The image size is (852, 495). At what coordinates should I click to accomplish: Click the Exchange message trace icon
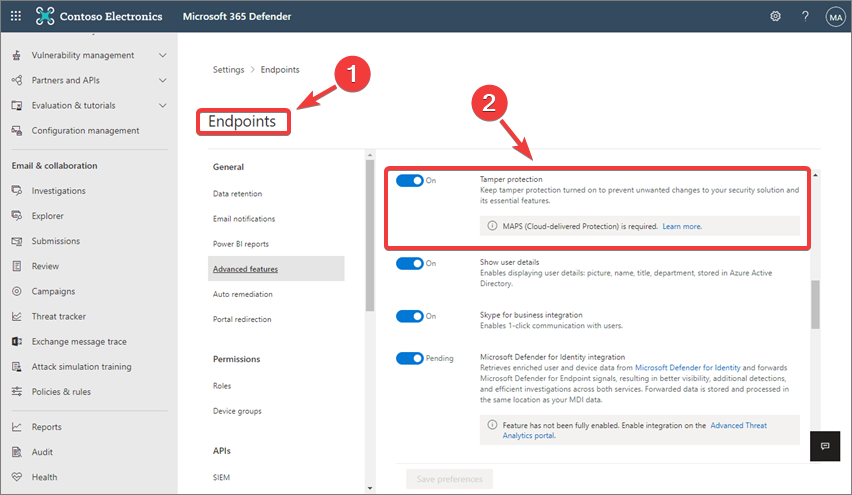tap(17, 341)
